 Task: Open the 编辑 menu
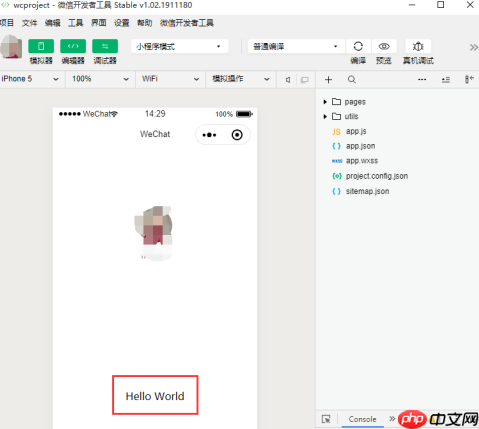(x=53, y=23)
